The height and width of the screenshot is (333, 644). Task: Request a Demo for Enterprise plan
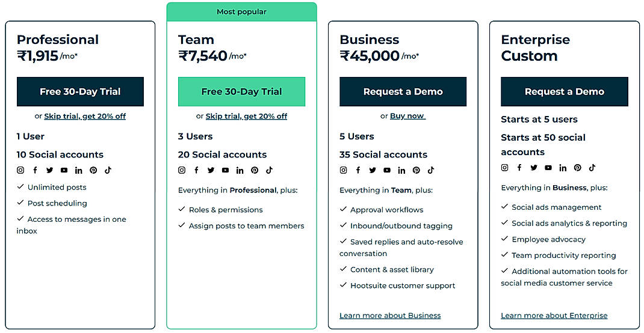click(x=564, y=91)
